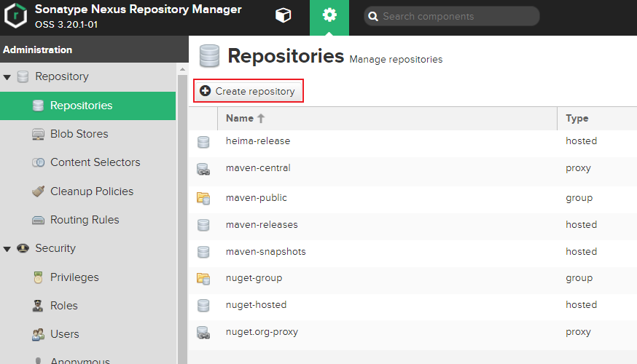The image size is (637, 364).
Task: Click the Security officer cap icon
Action: tap(23, 248)
